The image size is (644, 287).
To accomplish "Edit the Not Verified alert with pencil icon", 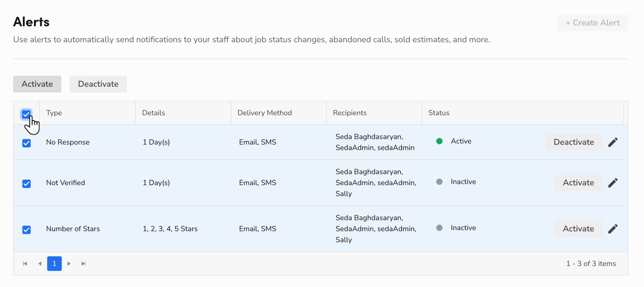I will click(x=613, y=183).
